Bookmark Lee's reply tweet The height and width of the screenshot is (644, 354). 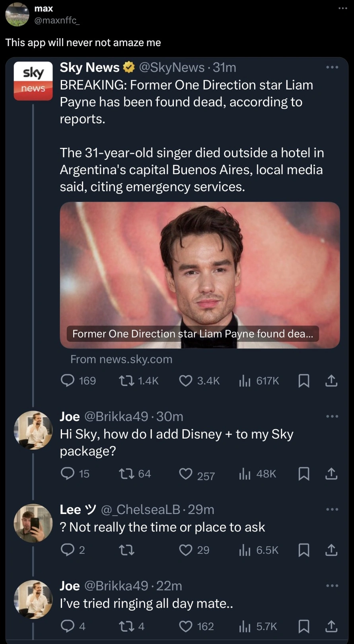coord(304,550)
